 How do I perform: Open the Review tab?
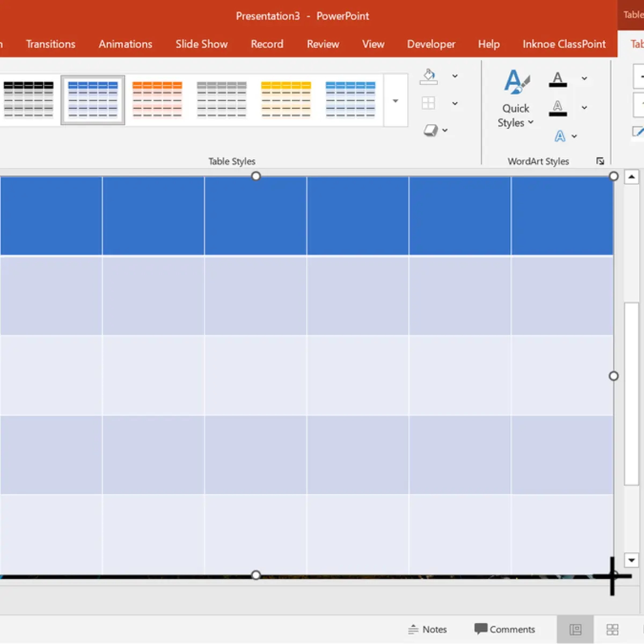click(323, 44)
